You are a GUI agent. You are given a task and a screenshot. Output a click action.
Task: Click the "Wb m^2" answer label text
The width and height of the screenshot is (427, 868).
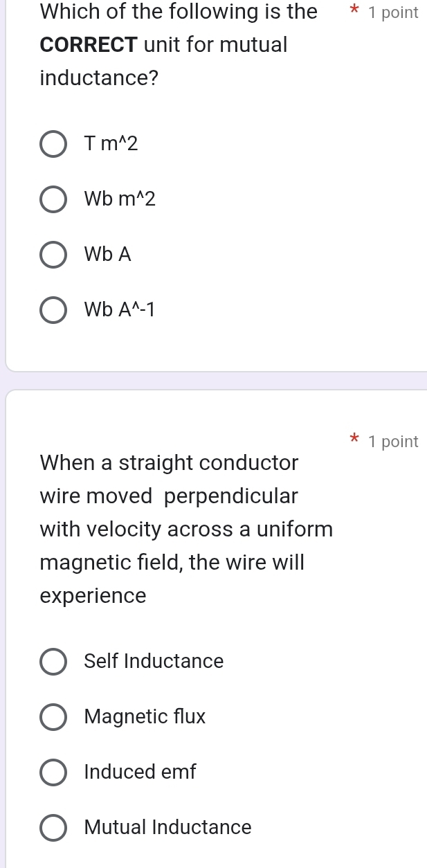click(120, 199)
